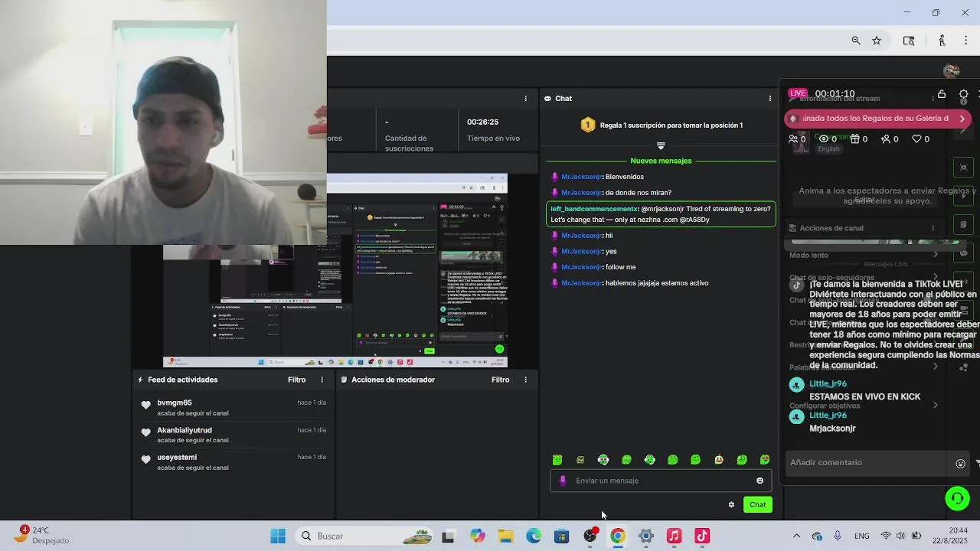Click the TikTok LIVE lock icon
Screen dimensions: 980x551
tap(942, 94)
